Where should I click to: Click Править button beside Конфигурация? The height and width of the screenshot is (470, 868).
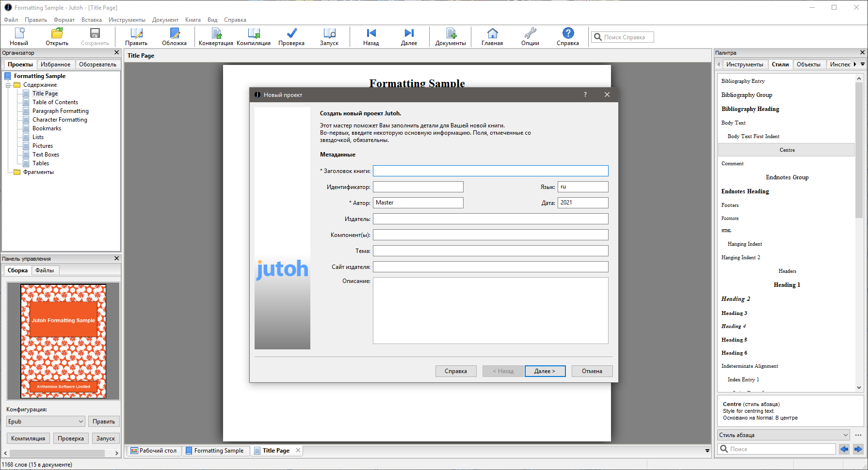click(x=104, y=422)
